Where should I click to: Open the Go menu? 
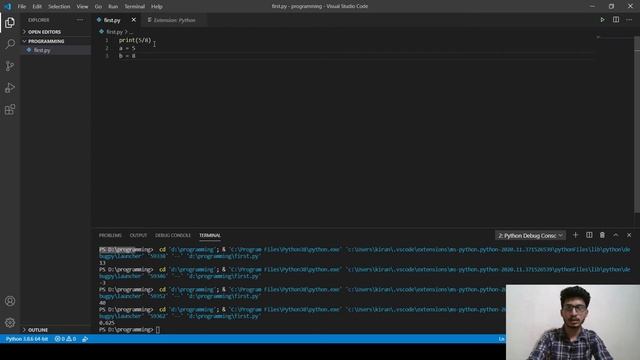(98, 7)
